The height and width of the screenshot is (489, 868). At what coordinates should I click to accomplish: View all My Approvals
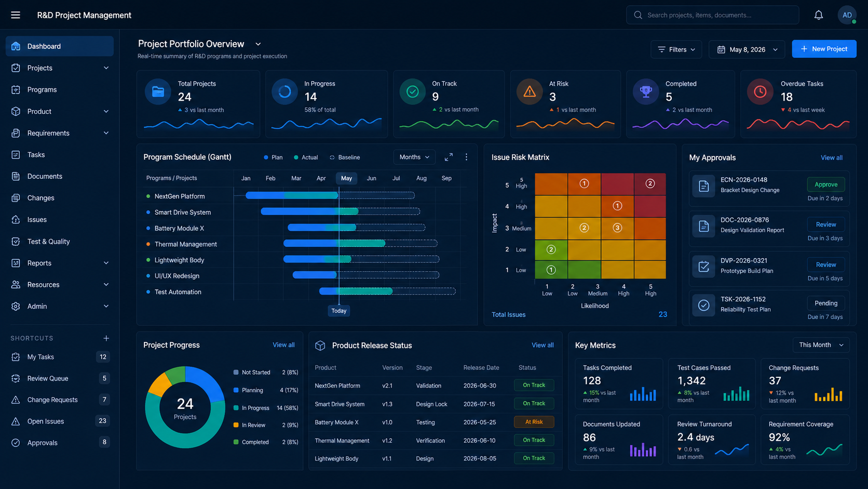[x=831, y=157]
